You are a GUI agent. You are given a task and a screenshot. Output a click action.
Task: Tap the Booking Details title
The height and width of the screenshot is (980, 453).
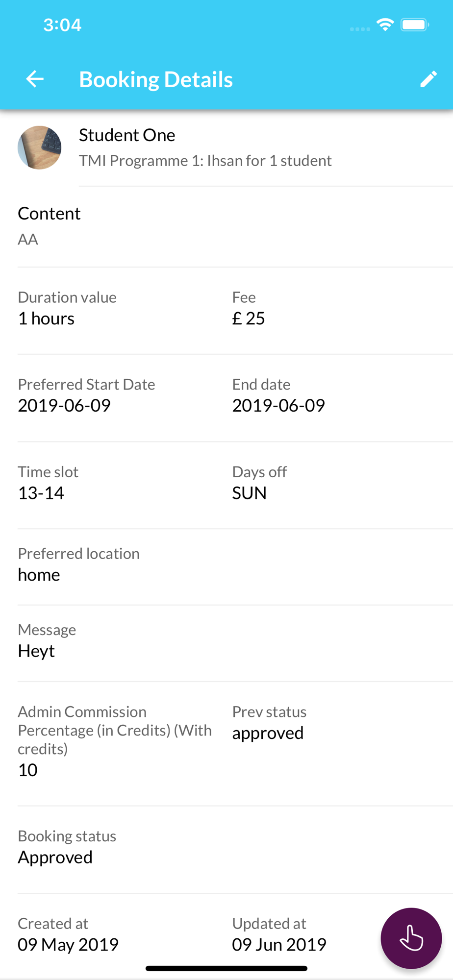click(x=156, y=79)
